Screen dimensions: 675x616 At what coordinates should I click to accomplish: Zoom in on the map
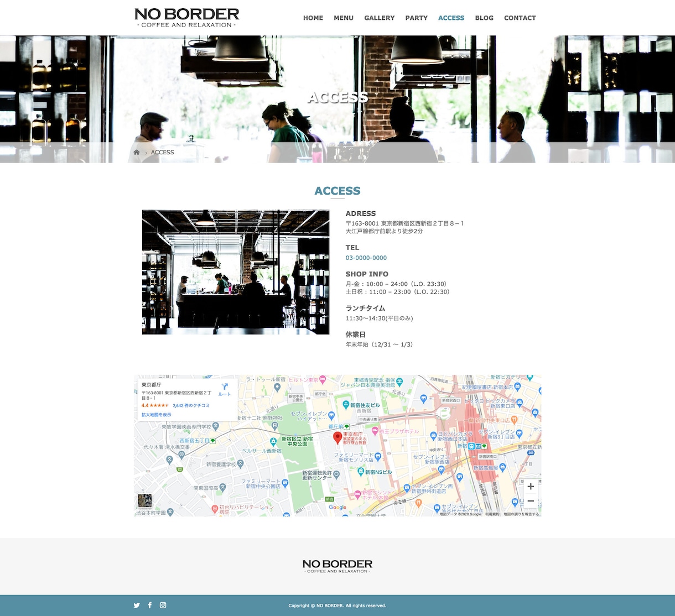[531, 487]
